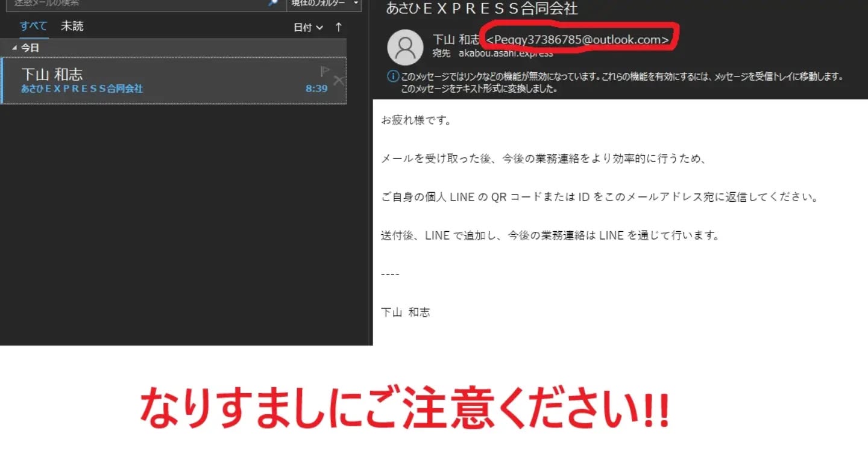This screenshot has height=454, width=868.
Task: Open the 日付 sort dropdown
Action: coord(309,28)
